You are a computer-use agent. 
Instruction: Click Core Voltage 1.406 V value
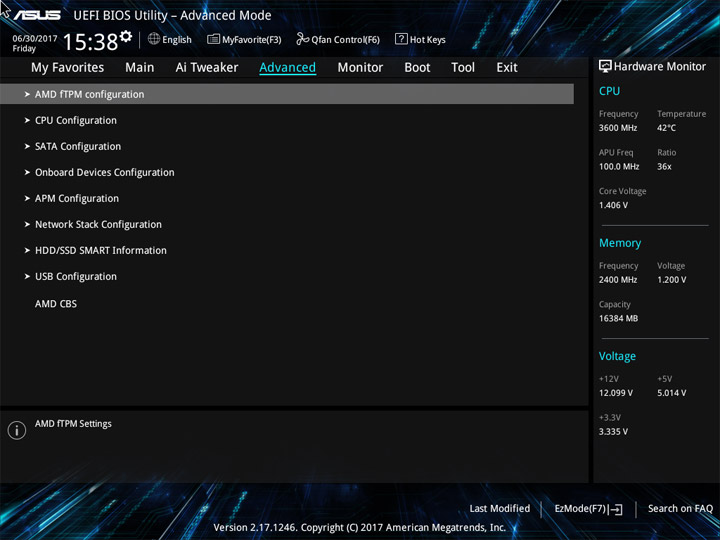click(x=613, y=205)
